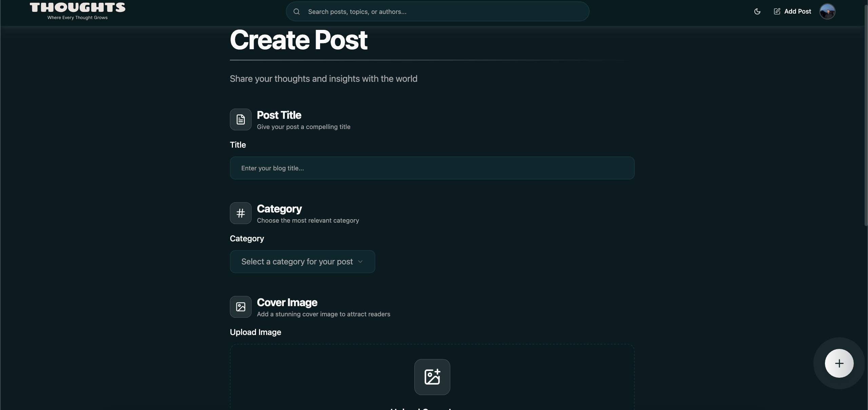Click the search magnifier icon
Image resolution: width=868 pixels, height=410 pixels.
pyautogui.click(x=297, y=12)
